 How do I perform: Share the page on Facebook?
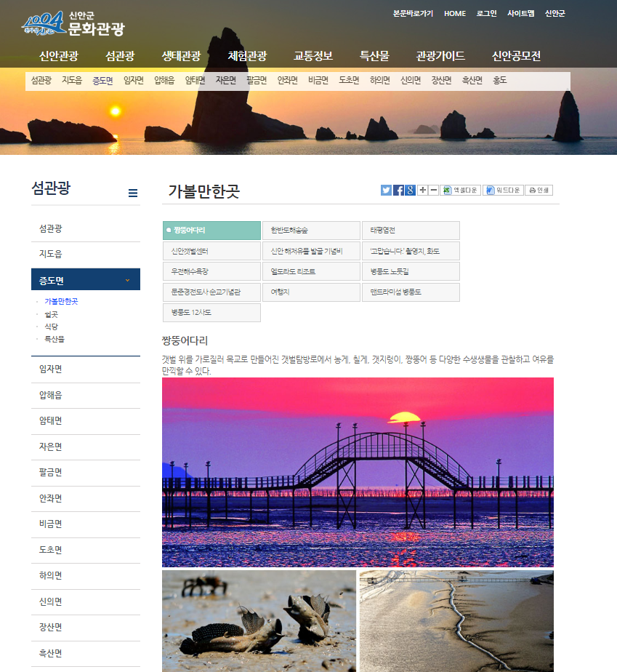click(398, 191)
